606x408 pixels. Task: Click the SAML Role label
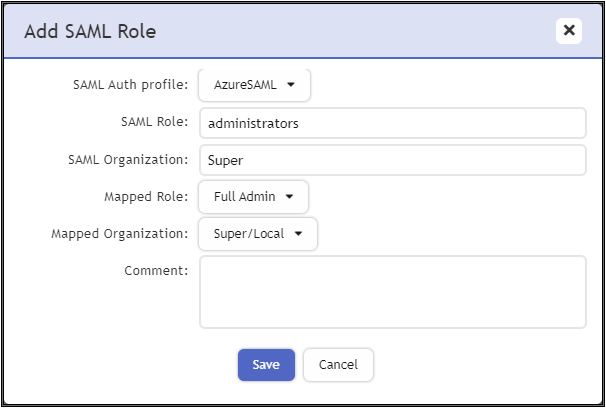click(153, 123)
